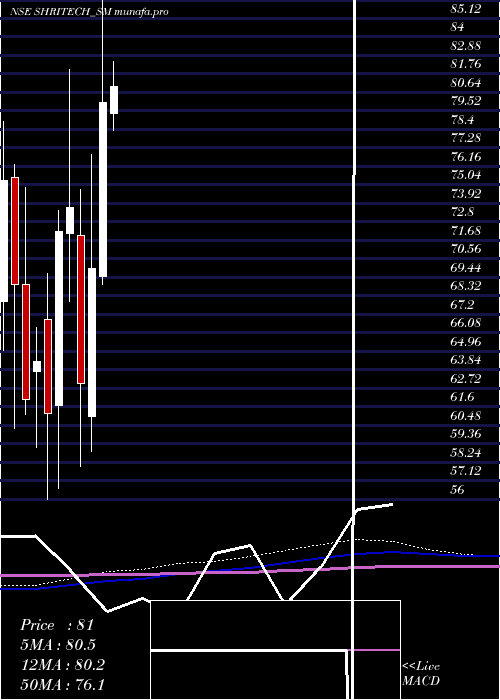Screen dimensions: 500x700
Task: Click the NSE SHRITECH_SM munafa.pro chart title
Action: (x=89, y=12)
